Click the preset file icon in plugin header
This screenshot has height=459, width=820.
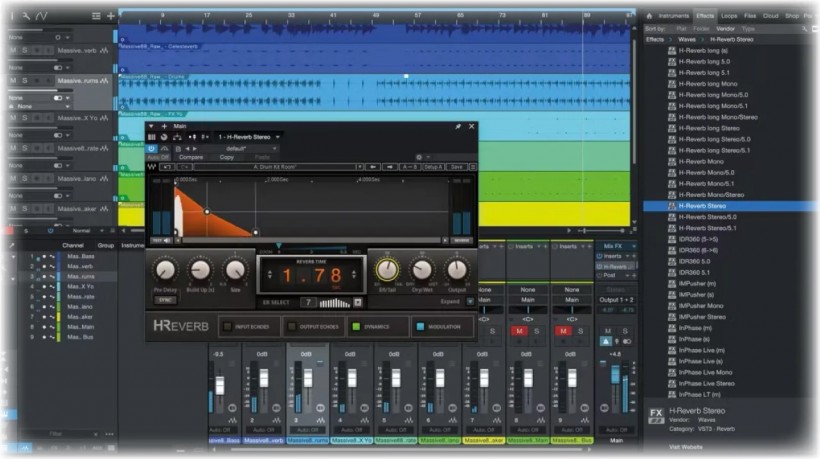pyautogui.click(x=178, y=149)
